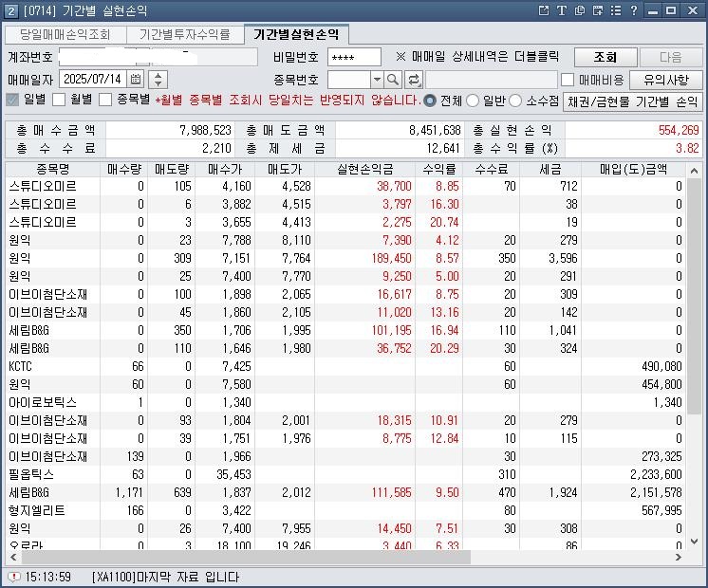Click the 매수량 column header

[x=124, y=169]
